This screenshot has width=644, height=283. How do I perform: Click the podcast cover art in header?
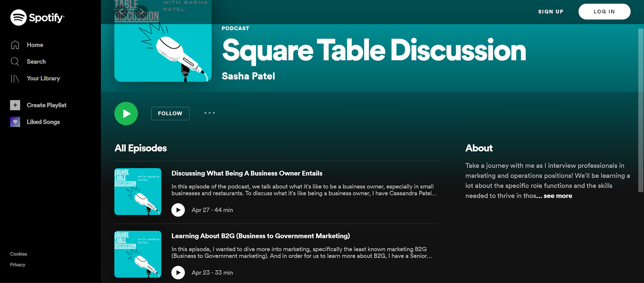pos(163,41)
